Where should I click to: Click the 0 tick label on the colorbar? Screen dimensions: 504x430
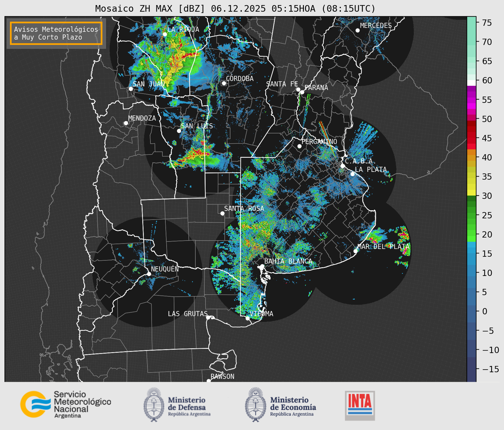pos(485,312)
